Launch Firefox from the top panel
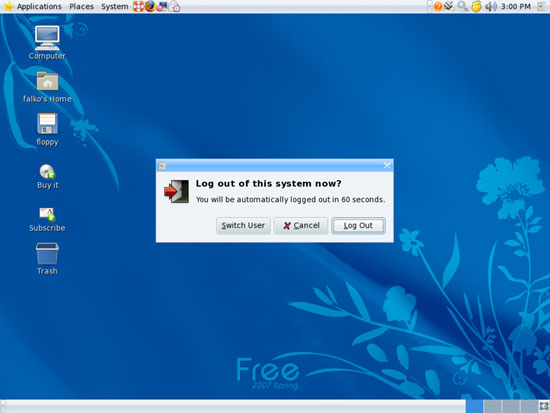This screenshot has height=413, width=550. click(150, 6)
